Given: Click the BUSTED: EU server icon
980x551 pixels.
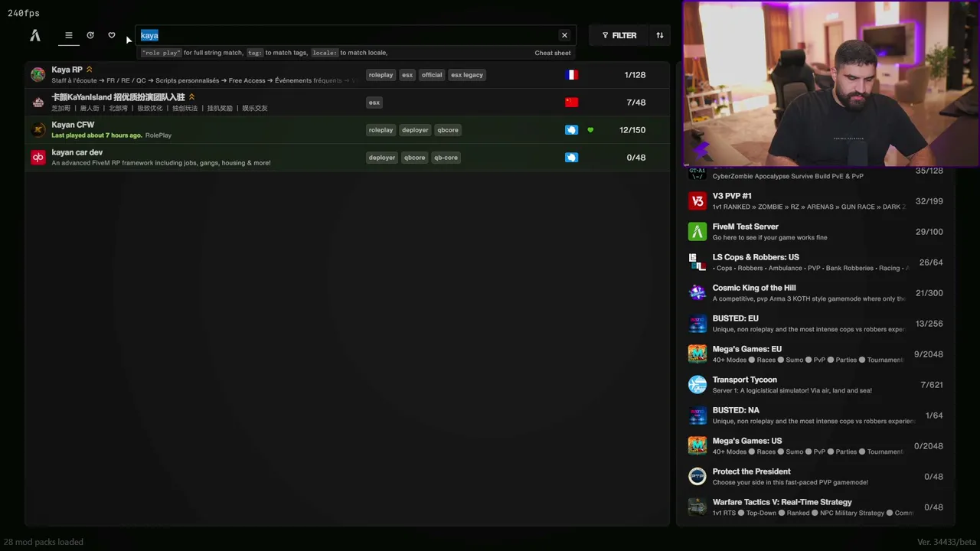Looking at the screenshot, I should pos(697,324).
